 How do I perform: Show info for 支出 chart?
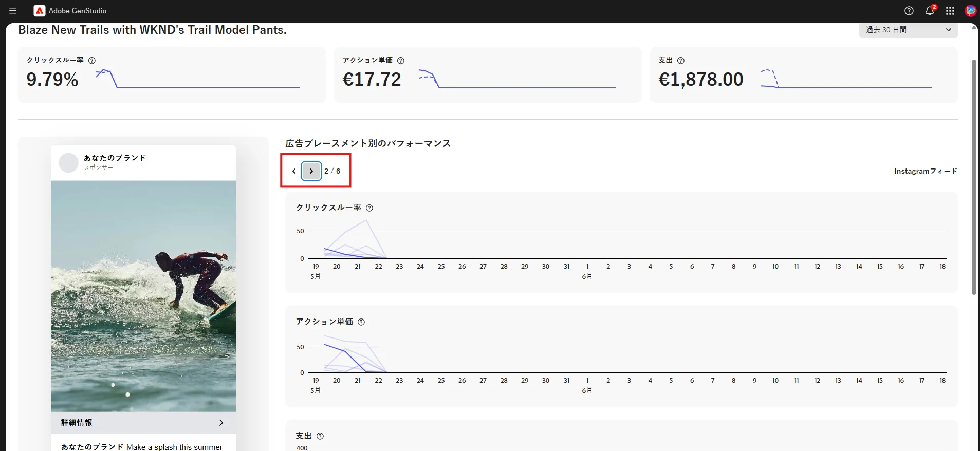click(320, 436)
